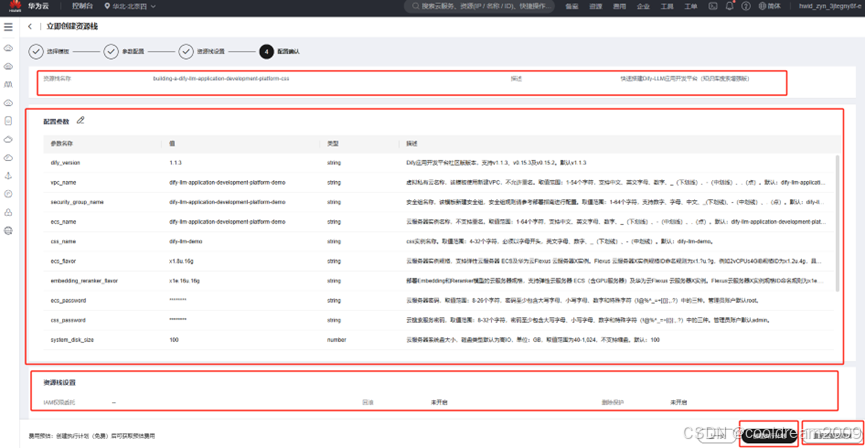Click the globe language icon 简体
This screenshot has width=865, height=448.
click(770, 7)
